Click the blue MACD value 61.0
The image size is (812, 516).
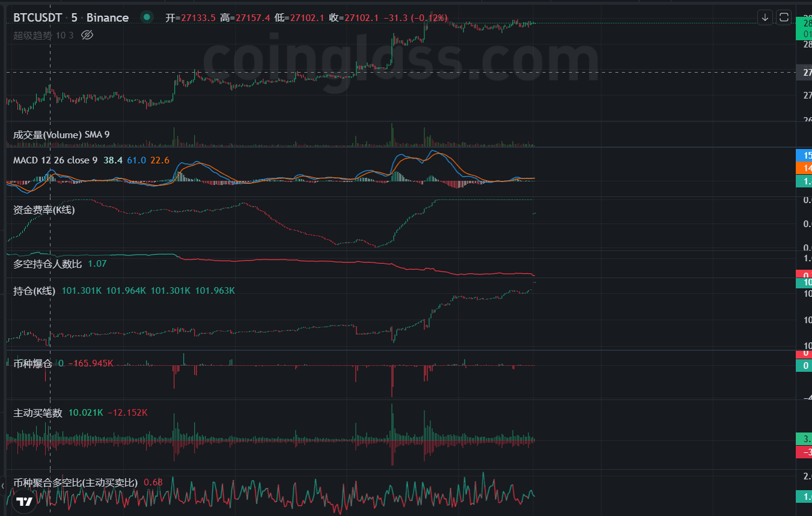point(136,160)
